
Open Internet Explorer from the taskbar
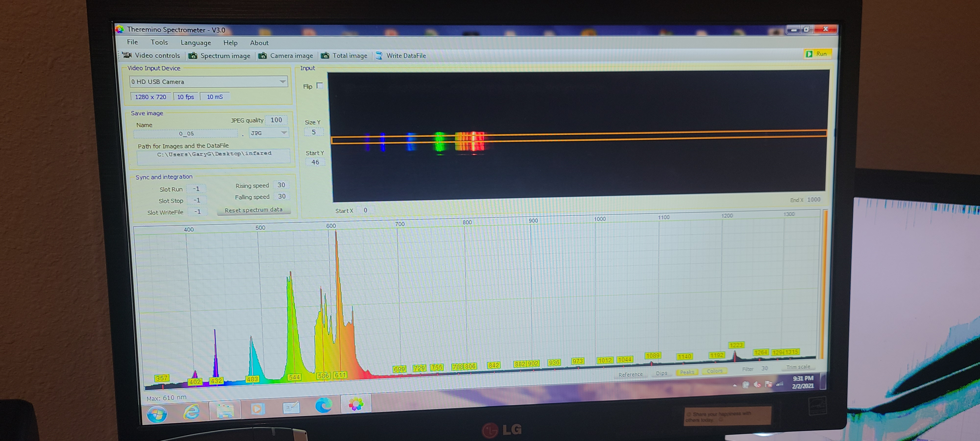pyautogui.click(x=191, y=412)
